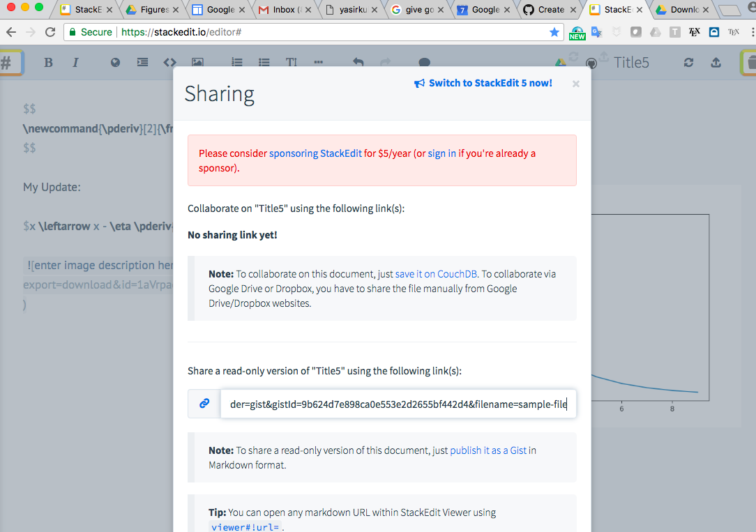
Task: Click the green NEW extension icon
Action: tap(577, 33)
